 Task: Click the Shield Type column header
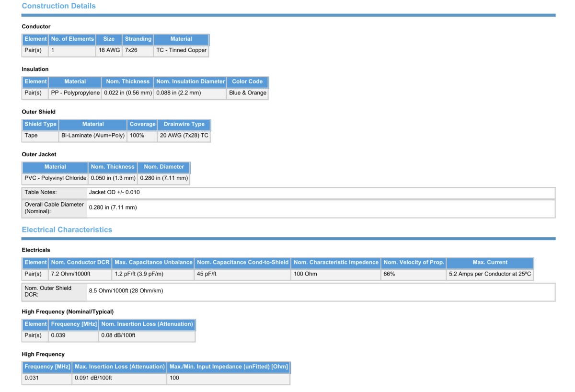point(40,124)
